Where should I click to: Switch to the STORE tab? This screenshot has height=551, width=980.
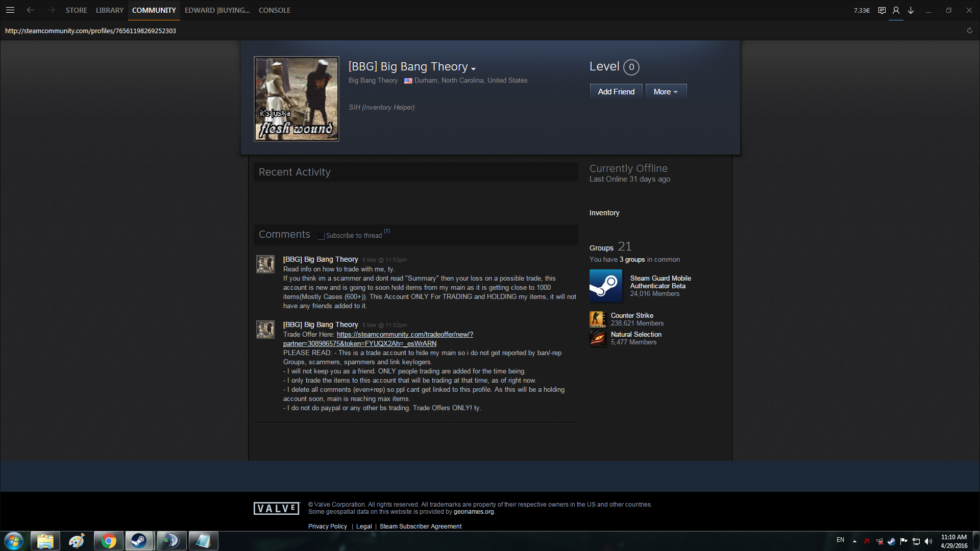click(x=76, y=10)
